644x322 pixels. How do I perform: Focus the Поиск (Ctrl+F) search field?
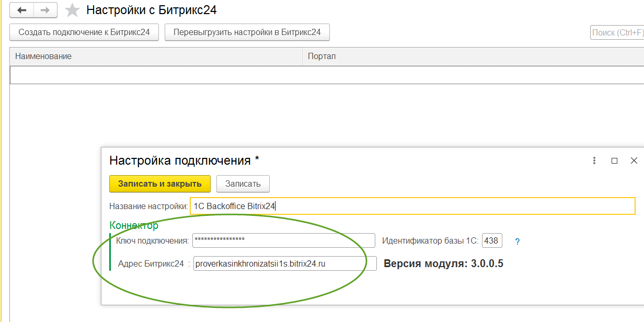(617, 32)
